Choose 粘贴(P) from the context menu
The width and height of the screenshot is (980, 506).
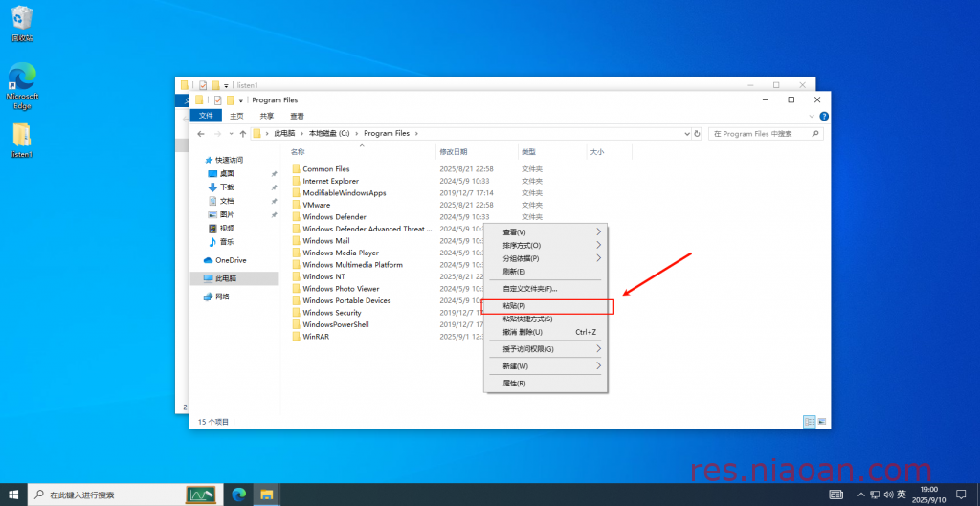click(545, 306)
